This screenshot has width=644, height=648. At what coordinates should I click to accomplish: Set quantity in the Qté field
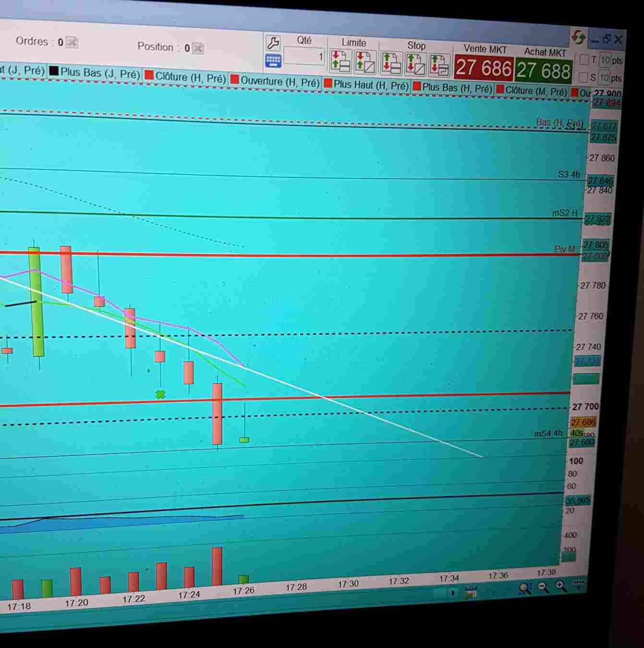[304, 56]
